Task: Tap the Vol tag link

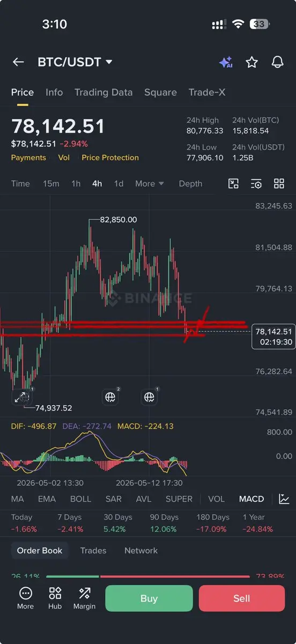Action: [64, 158]
